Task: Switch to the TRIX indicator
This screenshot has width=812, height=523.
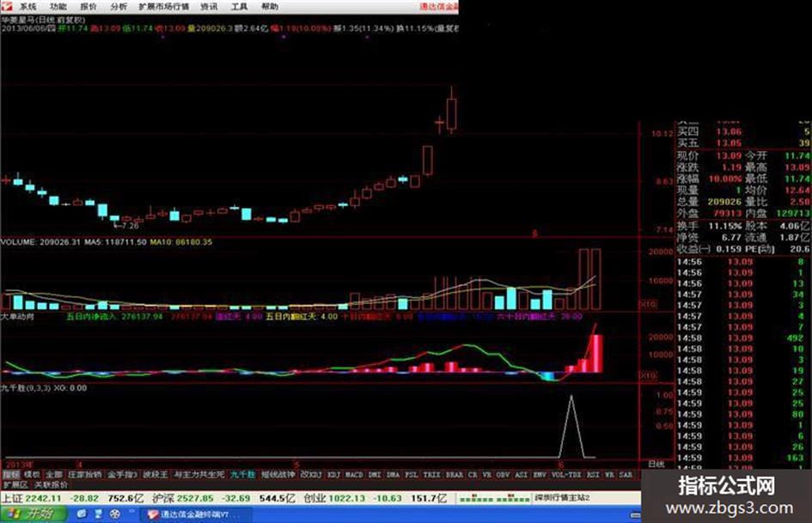Action: point(432,474)
